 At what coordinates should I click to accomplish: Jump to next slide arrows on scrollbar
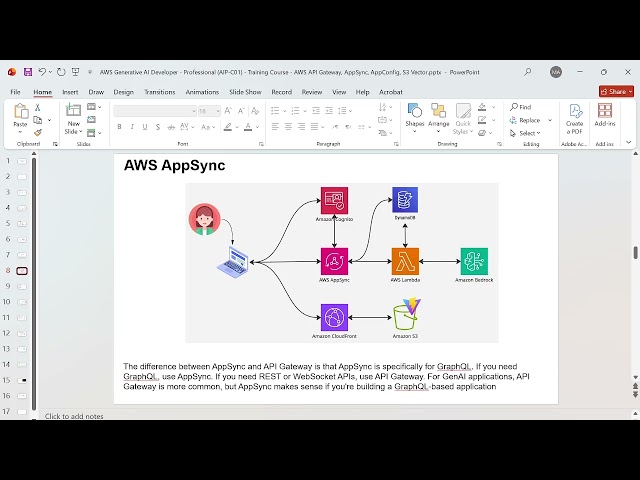(635, 394)
